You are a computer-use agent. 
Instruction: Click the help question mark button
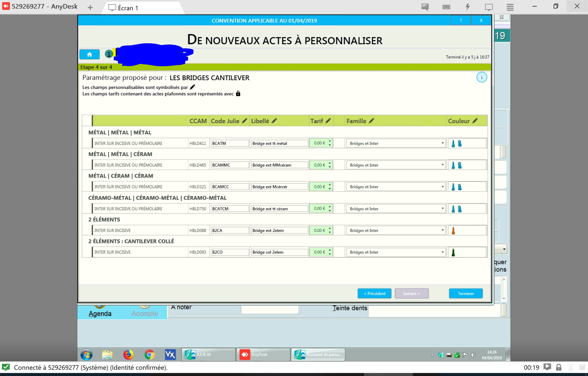point(461,20)
